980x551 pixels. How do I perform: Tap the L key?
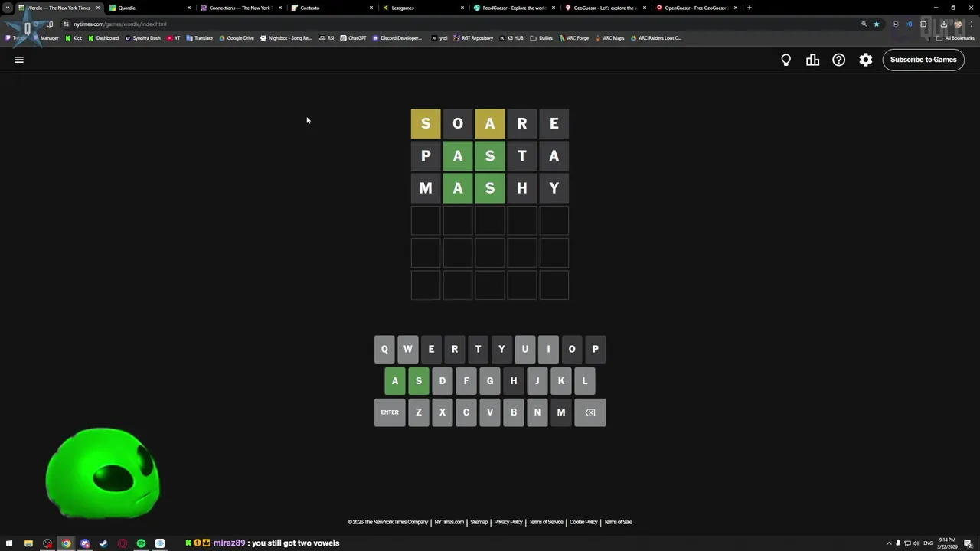pyautogui.click(x=585, y=381)
